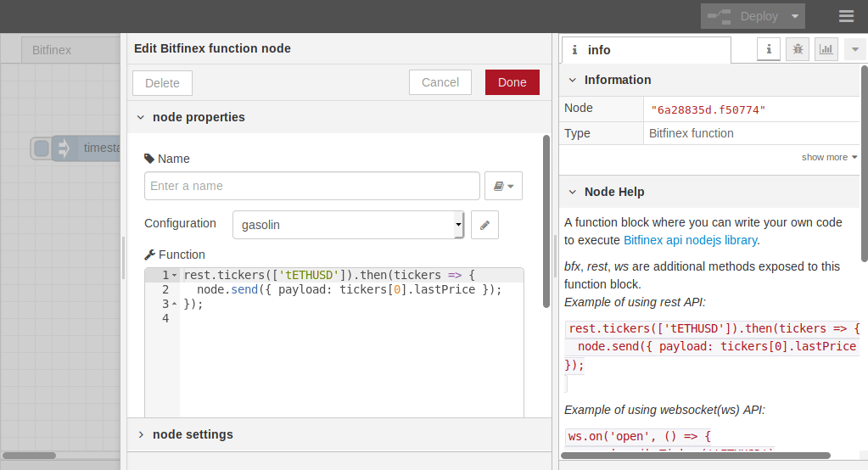This screenshot has height=470, width=868.
Task: Follow the Bitfinex api nodejs library link
Action: (x=690, y=240)
